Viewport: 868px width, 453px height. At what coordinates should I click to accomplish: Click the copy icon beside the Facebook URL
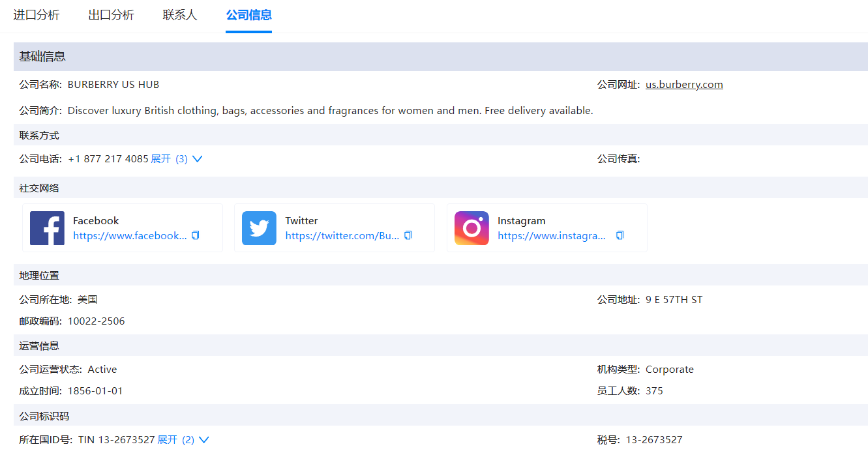coord(195,235)
